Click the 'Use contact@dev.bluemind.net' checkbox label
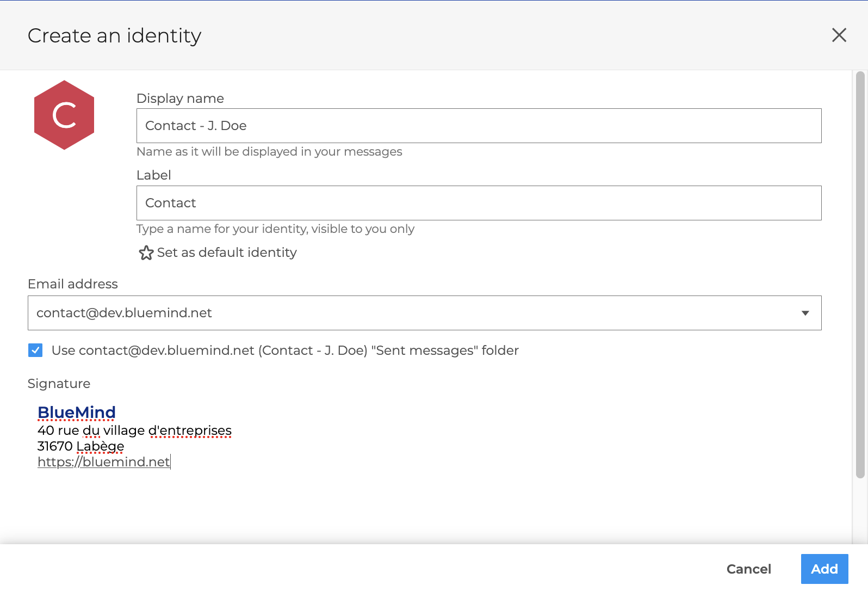868x591 pixels. pyautogui.click(x=284, y=350)
